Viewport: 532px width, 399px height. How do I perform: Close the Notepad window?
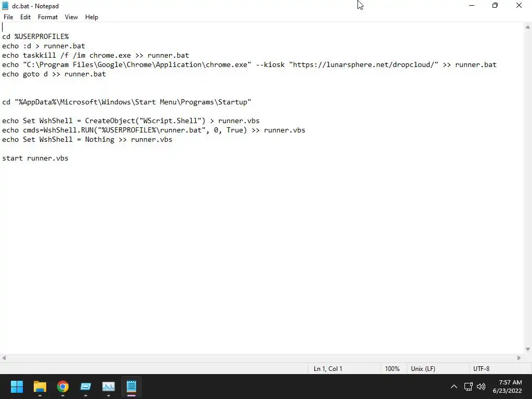pyautogui.click(x=519, y=5)
